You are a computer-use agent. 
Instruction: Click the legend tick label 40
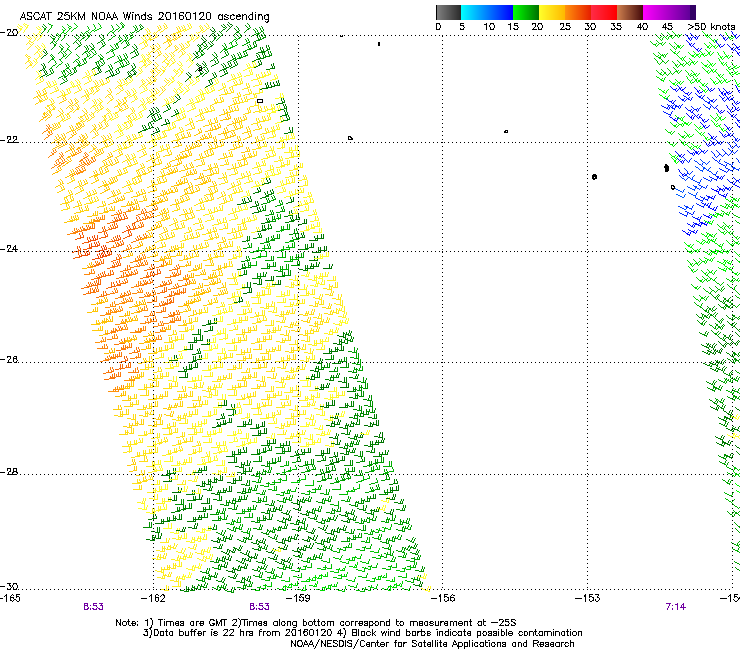(x=642, y=27)
